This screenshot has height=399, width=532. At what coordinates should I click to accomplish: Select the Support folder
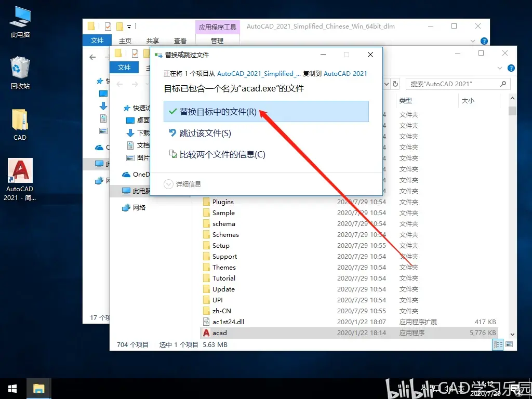tap(224, 257)
